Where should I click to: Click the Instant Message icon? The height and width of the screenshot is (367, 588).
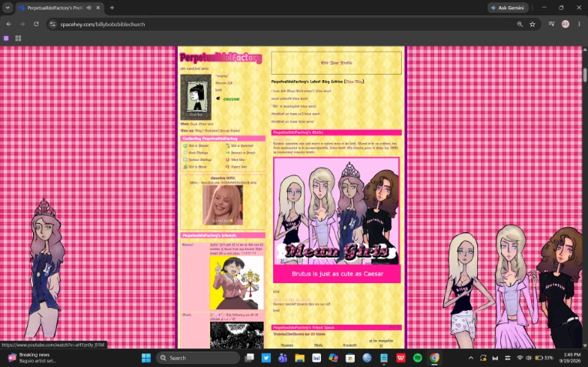[x=185, y=160]
